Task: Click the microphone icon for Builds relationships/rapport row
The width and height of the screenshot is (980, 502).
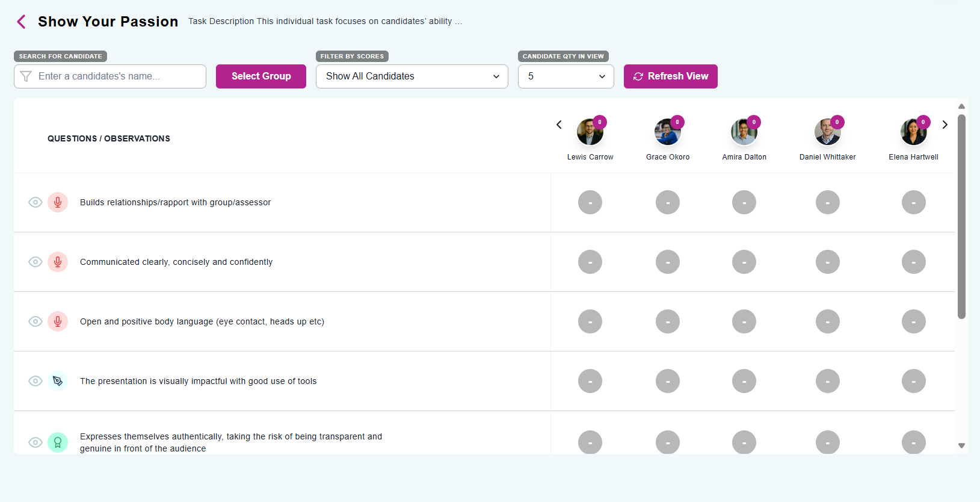Action: click(58, 202)
